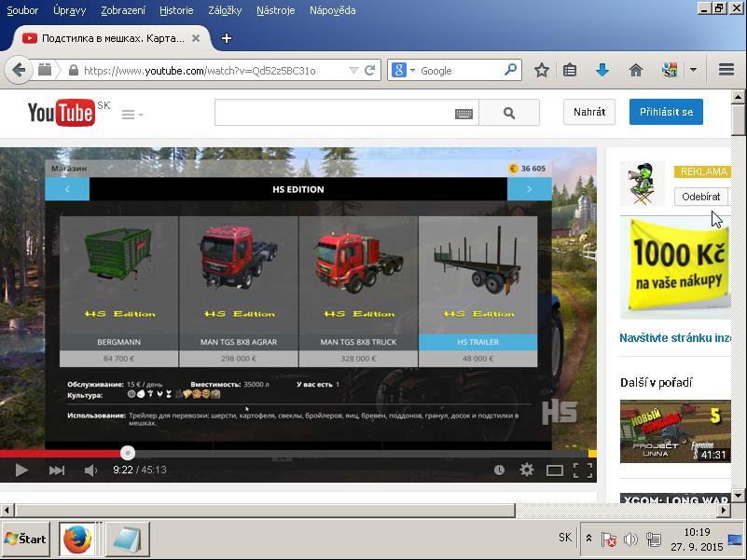Click the Watch Later clock icon

click(500, 471)
